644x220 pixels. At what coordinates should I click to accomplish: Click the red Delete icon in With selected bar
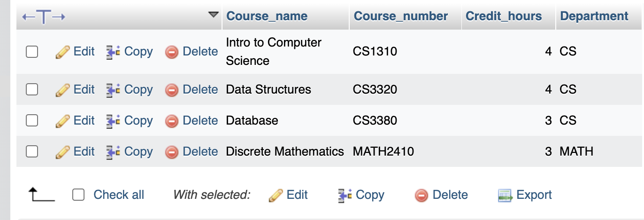click(x=422, y=195)
